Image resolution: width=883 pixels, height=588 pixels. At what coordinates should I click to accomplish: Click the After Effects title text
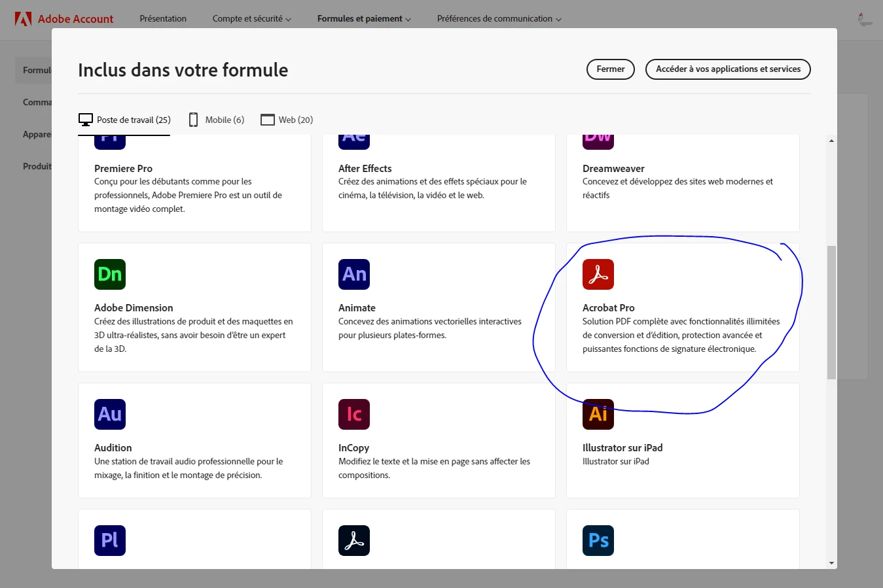click(x=365, y=168)
